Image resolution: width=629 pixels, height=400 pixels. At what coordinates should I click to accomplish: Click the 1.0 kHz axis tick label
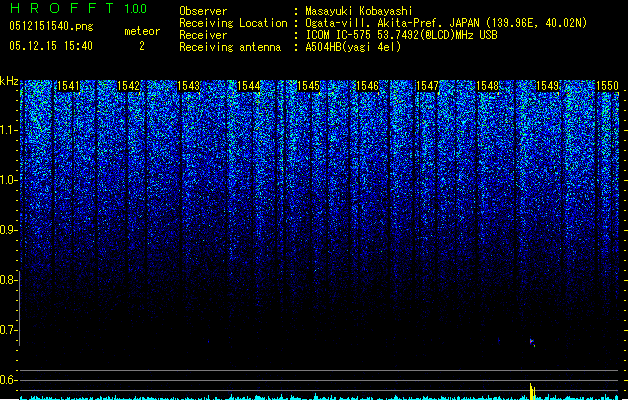(x=8, y=180)
